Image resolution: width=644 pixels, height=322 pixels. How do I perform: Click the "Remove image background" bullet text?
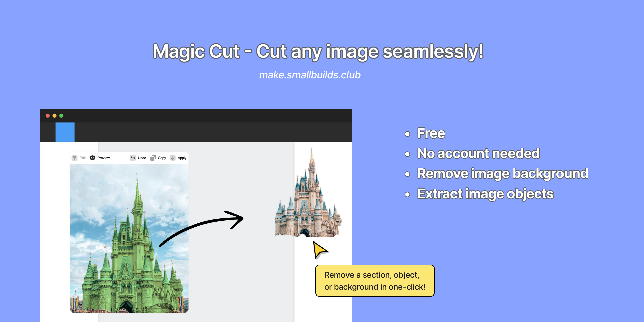point(502,174)
